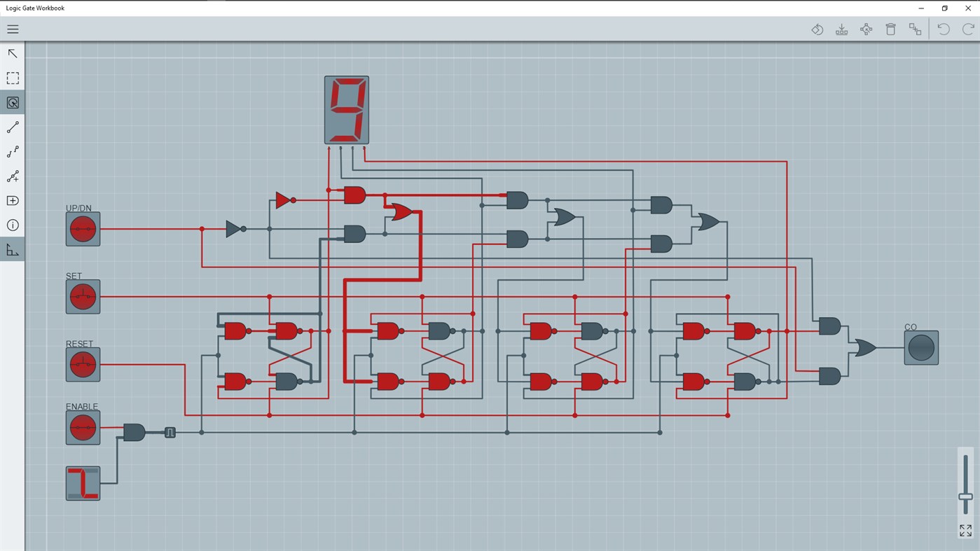Select the arrow selection tool

[x=13, y=53]
